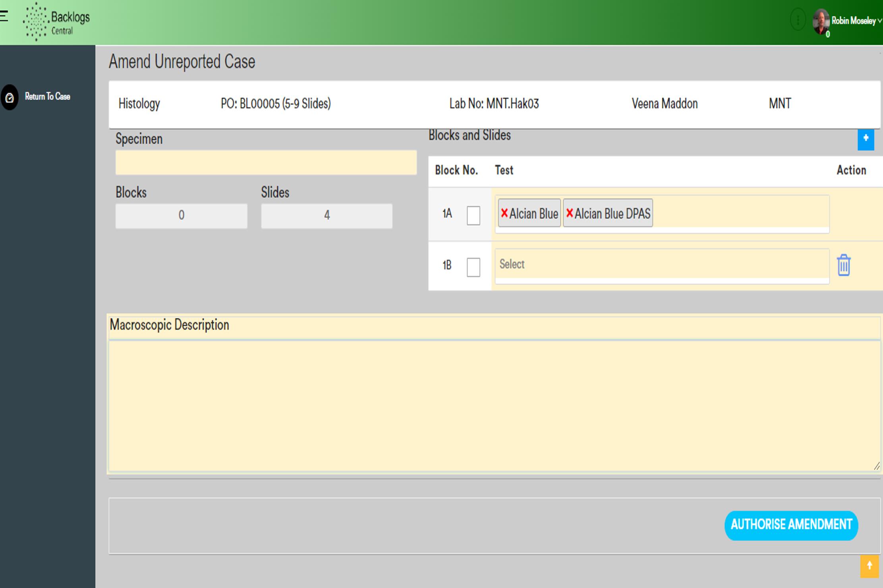Add a block with the blue plus icon

pyautogui.click(x=866, y=139)
